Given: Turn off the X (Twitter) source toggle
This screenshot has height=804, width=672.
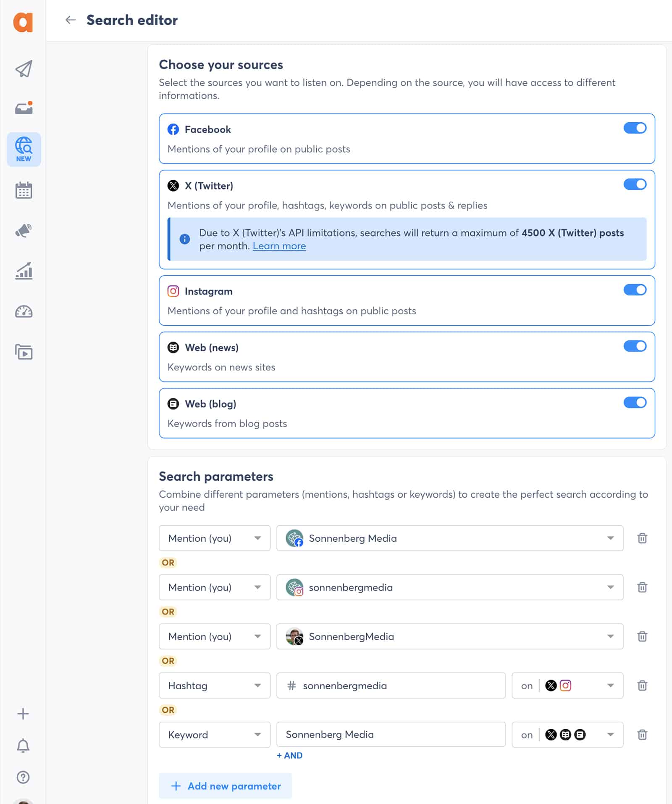Looking at the screenshot, I should (635, 184).
